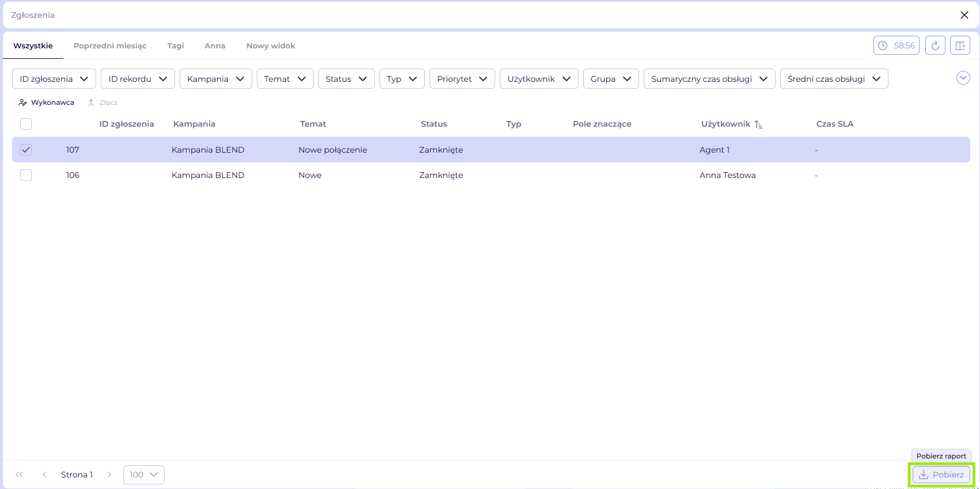980x489 pixels.
Task: Click the Nowe połączenie subject cell
Action: click(x=333, y=150)
